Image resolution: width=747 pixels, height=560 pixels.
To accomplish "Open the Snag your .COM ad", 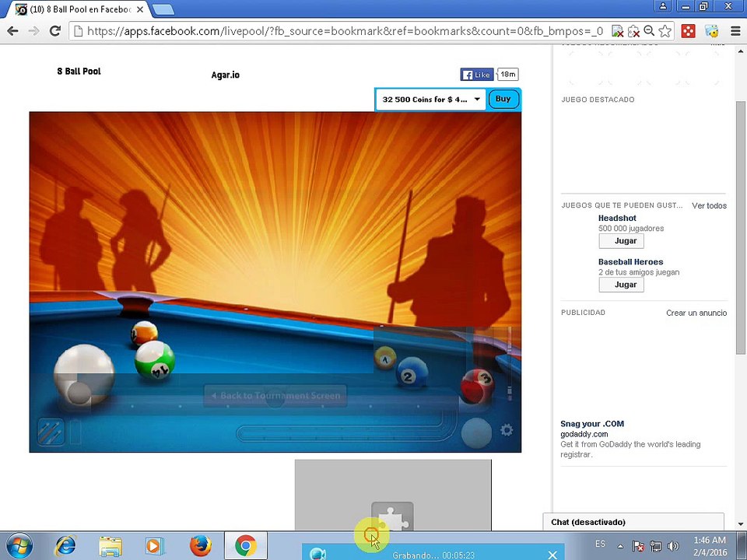I will pyautogui.click(x=592, y=424).
